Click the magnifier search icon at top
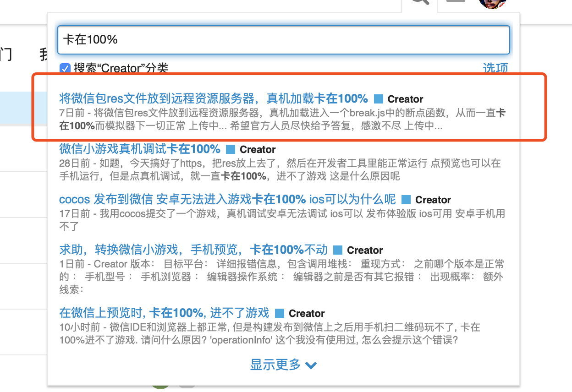 (419, 2)
